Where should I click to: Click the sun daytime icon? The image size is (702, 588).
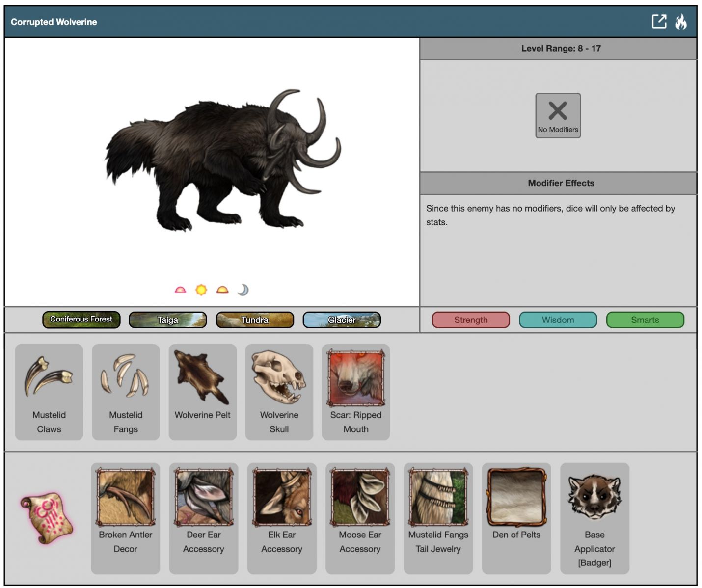click(x=201, y=290)
